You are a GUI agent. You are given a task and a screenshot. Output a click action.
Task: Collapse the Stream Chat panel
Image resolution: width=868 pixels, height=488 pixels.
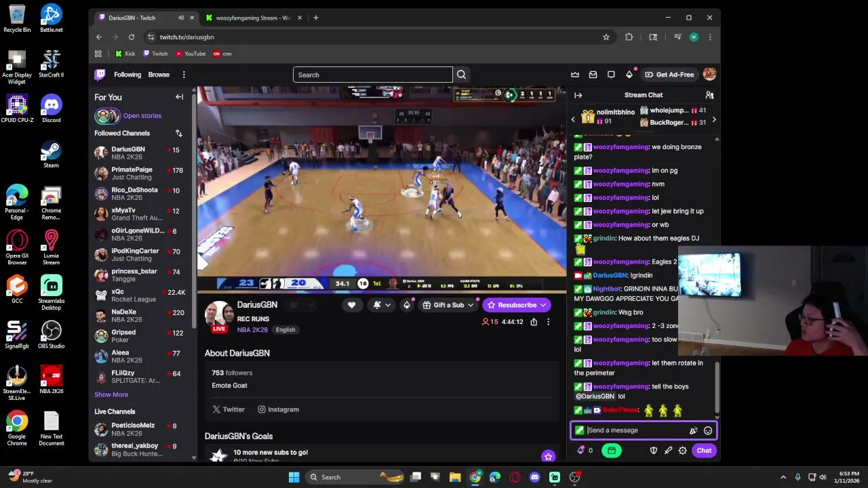[x=578, y=95]
